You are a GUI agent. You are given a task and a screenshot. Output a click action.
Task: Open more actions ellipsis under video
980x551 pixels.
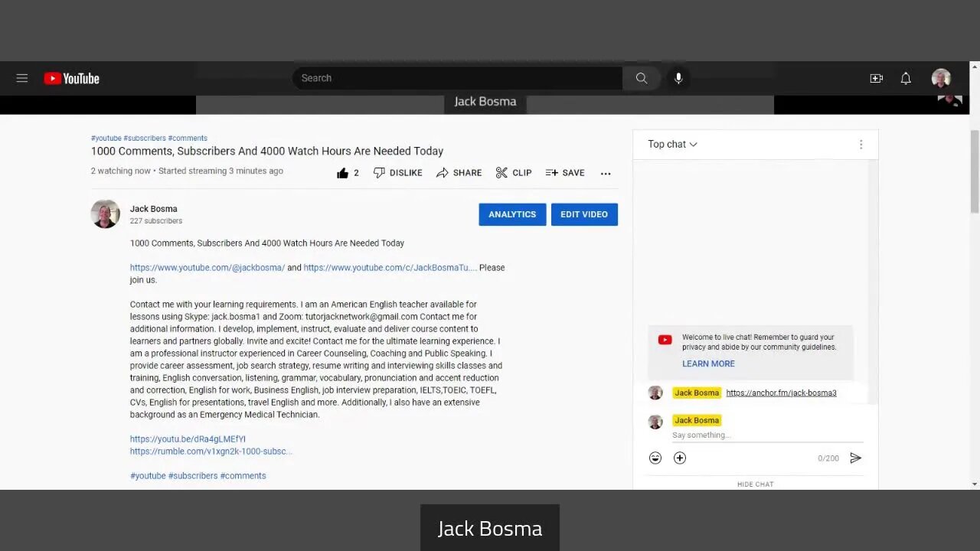point(606,174)
